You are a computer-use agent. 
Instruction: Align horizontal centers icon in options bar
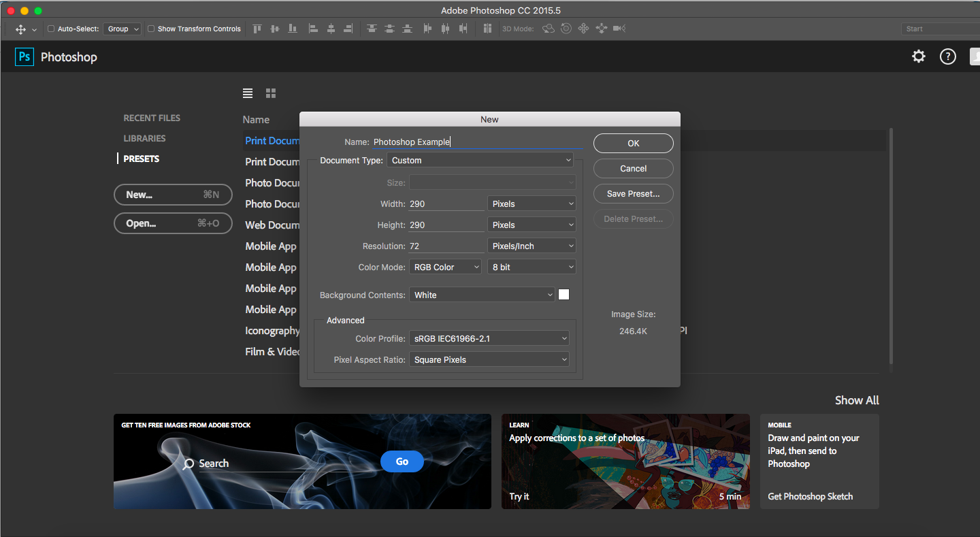[331, 29]
